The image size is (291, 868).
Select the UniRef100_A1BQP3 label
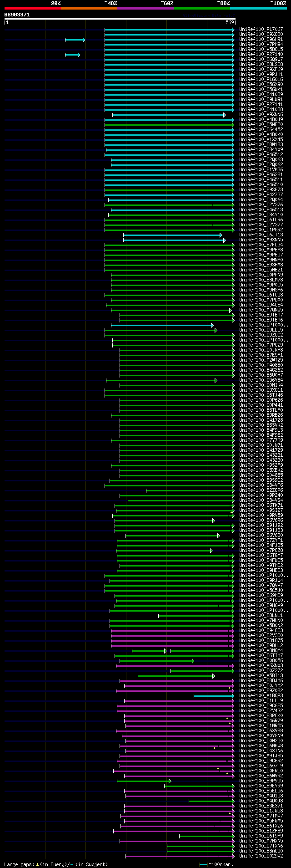[x=261, y=695]
